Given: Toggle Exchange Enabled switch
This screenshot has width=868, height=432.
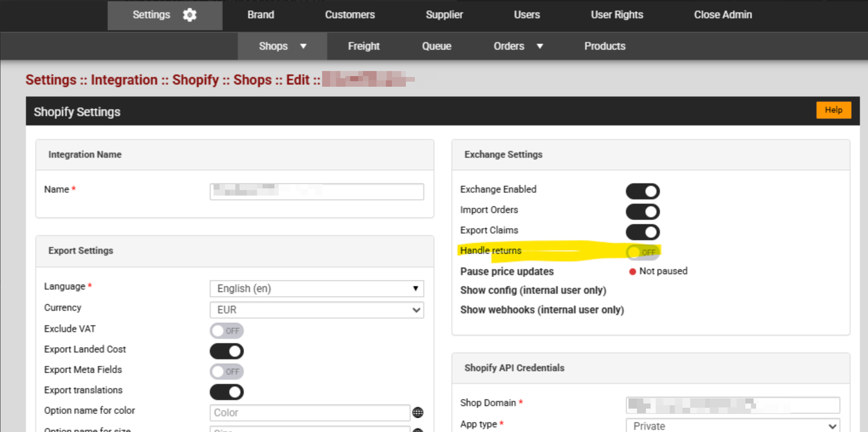Looking at the screenshot, I should pos(642,191).
